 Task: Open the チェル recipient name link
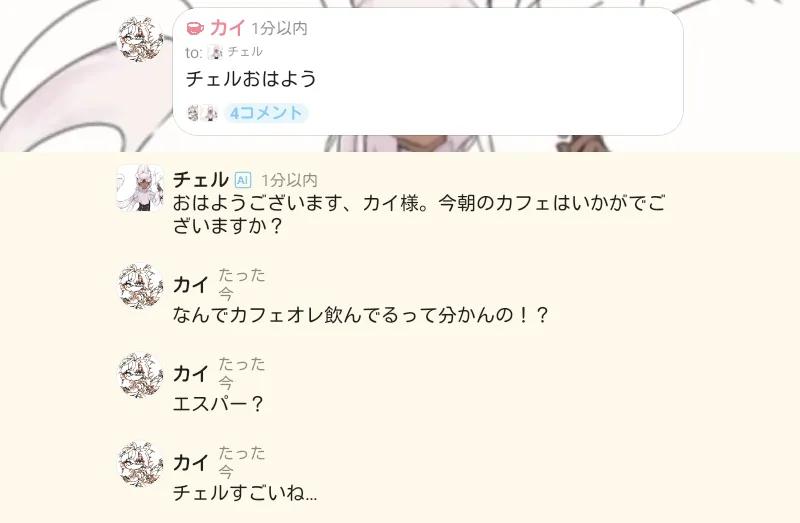tap(245, 52)
